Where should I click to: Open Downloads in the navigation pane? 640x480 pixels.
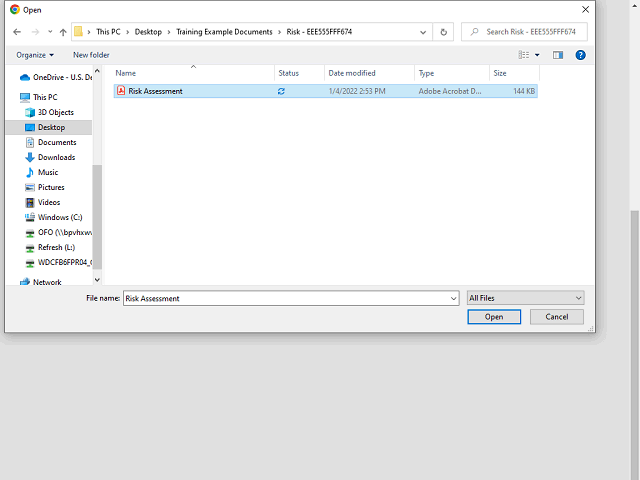(50, 157)
